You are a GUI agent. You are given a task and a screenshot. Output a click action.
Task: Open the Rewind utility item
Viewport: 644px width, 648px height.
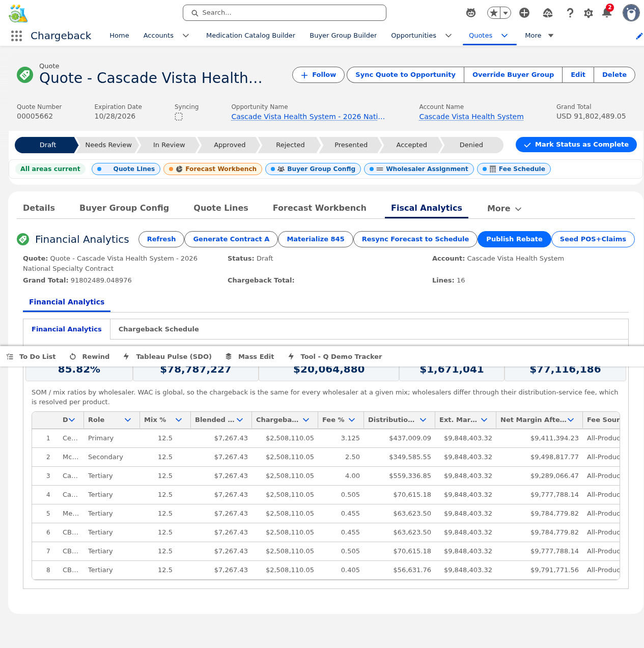[x=90, y=356]
